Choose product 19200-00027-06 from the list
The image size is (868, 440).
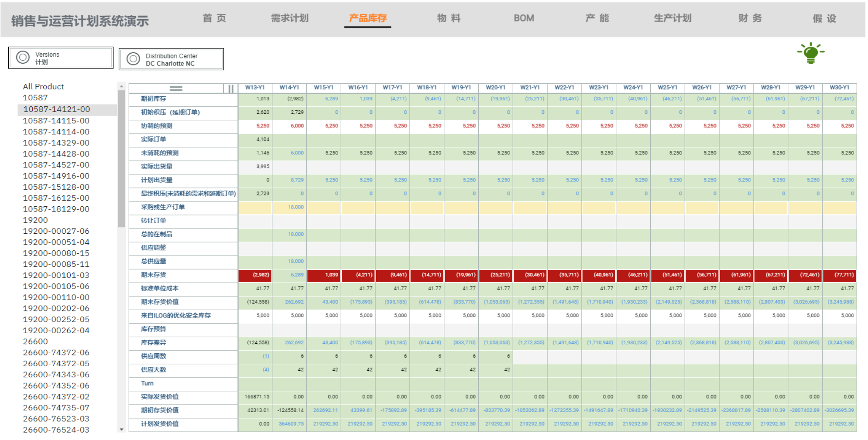56,231
